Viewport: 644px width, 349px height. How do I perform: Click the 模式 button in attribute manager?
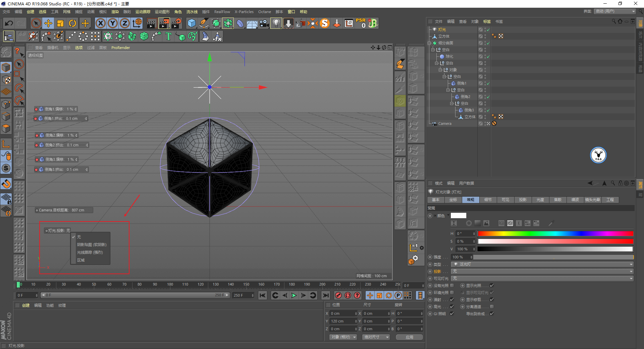point(439,183)
